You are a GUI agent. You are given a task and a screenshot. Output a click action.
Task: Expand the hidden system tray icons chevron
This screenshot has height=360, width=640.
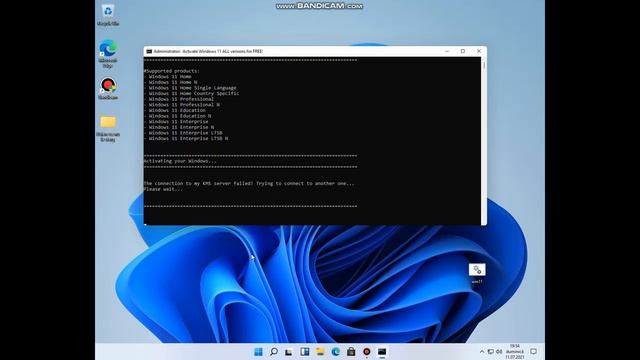click(482, 352)
